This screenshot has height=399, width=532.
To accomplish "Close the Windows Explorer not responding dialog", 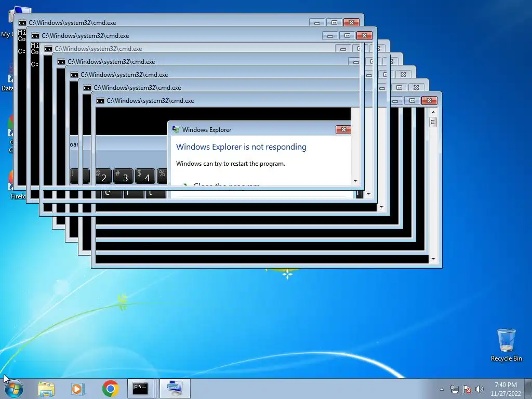I will [343, 129].
